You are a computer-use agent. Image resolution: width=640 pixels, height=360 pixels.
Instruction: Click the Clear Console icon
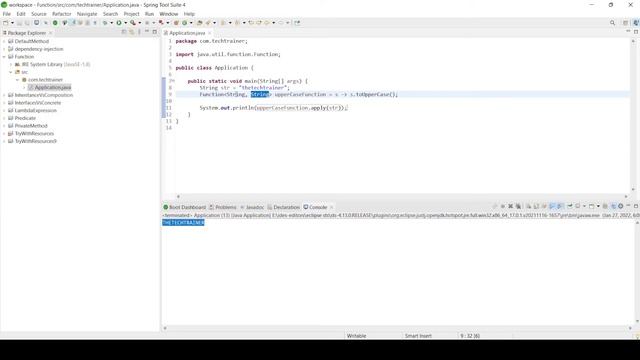tap(529, 207)
